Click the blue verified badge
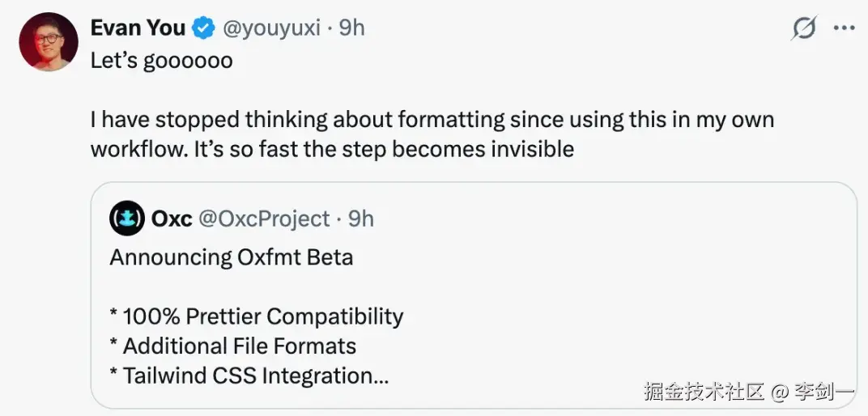 [x=202, y=28]
